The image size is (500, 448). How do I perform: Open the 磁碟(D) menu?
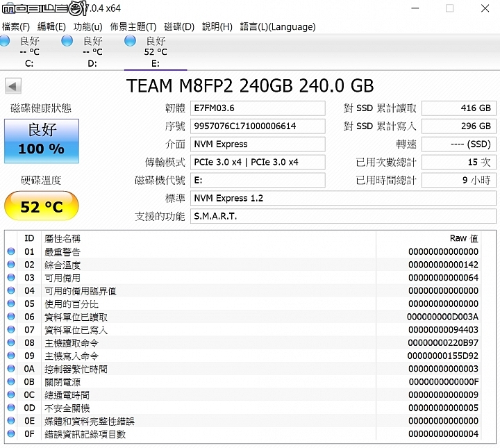[179, 26]
